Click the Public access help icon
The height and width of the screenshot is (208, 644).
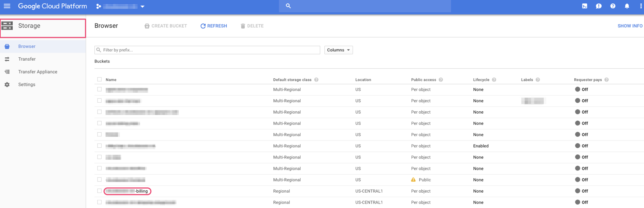441,80
